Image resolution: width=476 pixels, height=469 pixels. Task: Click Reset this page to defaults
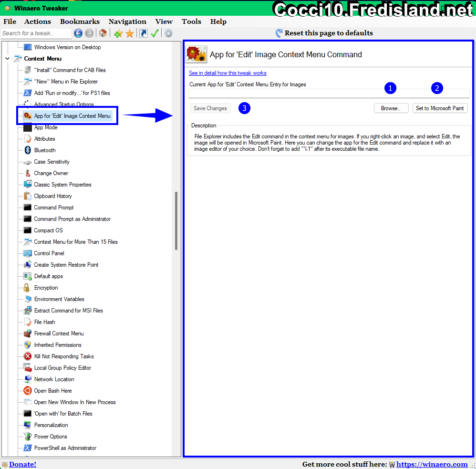pyautogui.click(x=324, y=33)
